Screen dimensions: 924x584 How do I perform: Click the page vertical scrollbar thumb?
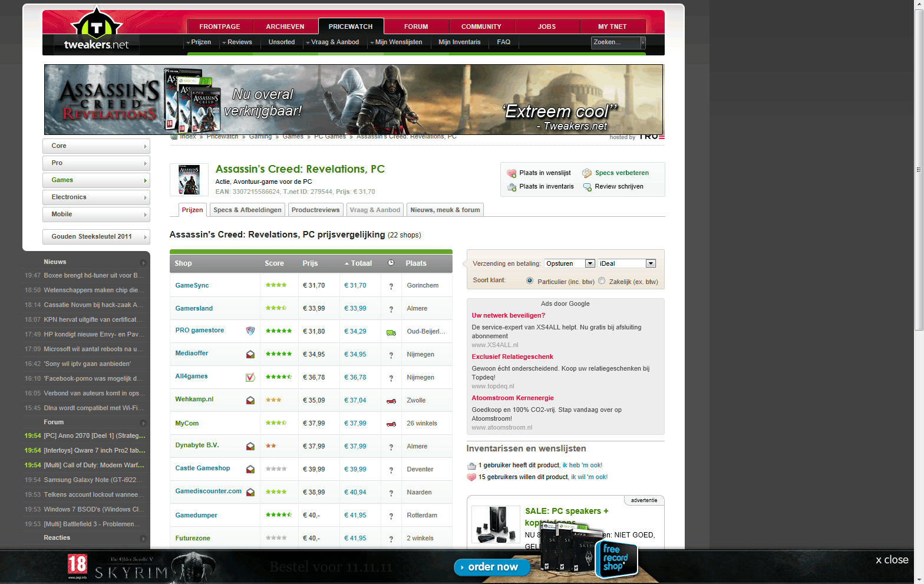(x=919, y=170)
